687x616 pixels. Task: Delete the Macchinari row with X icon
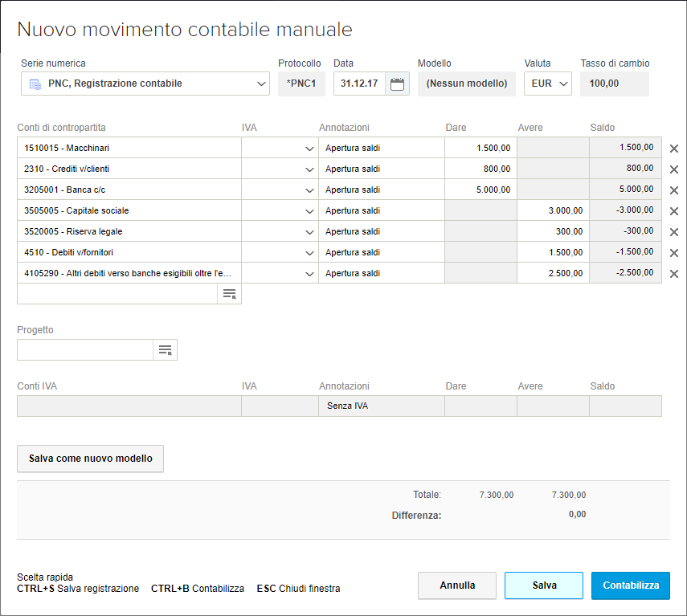[x=674, y=149]
